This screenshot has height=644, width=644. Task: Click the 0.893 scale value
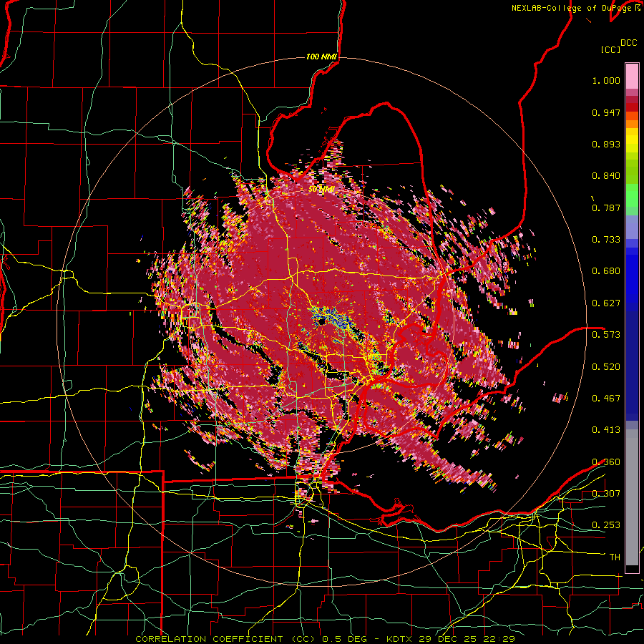[x=606, y=144]
